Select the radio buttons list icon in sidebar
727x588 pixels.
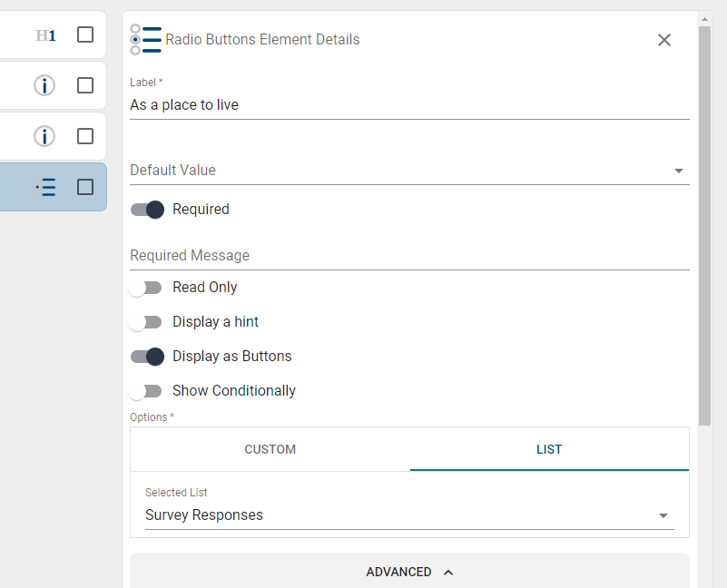45,187
